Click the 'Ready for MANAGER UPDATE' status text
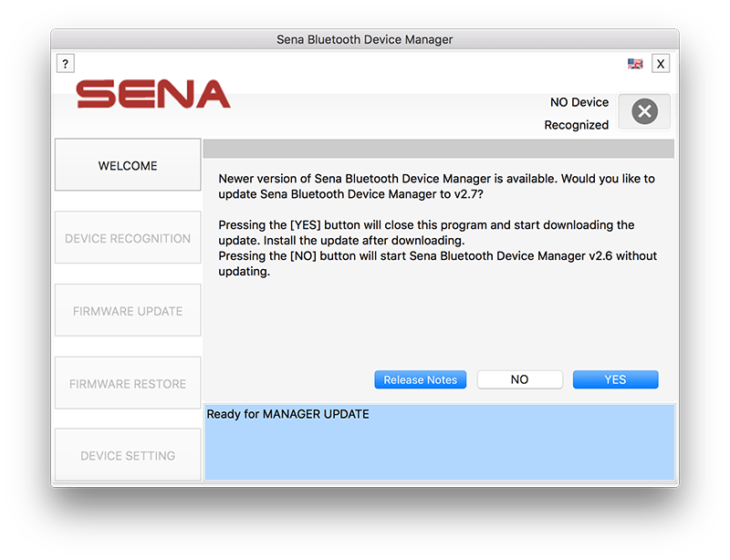730x560 pixels. pyautogui.click(x=287, y=414)
